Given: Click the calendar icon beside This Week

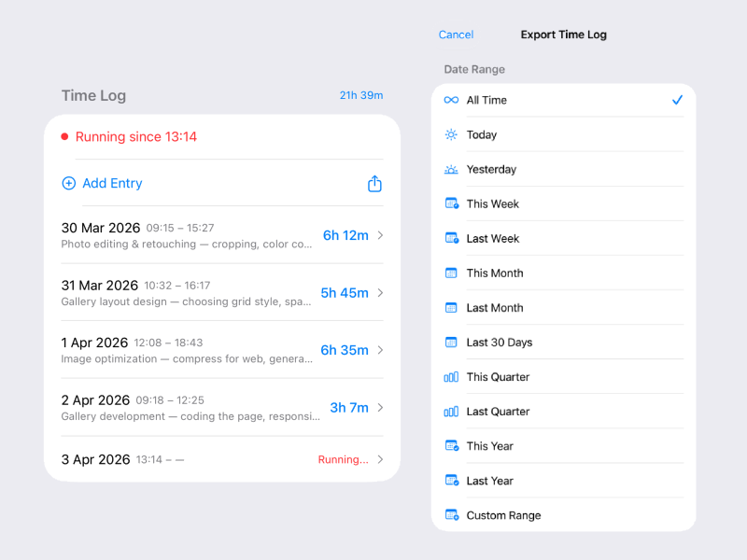Looking at the screenshot, I should tap(451, 203).
